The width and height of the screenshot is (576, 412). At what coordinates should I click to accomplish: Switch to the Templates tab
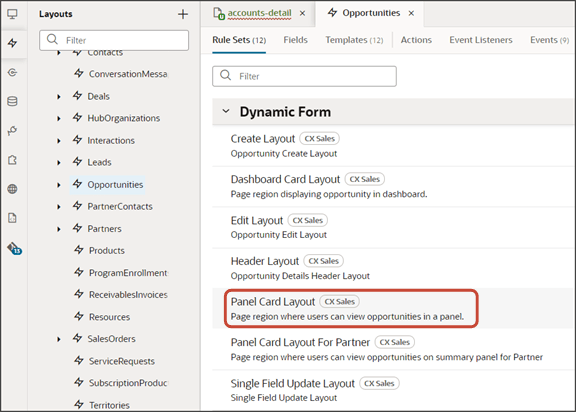click(354, 40)
